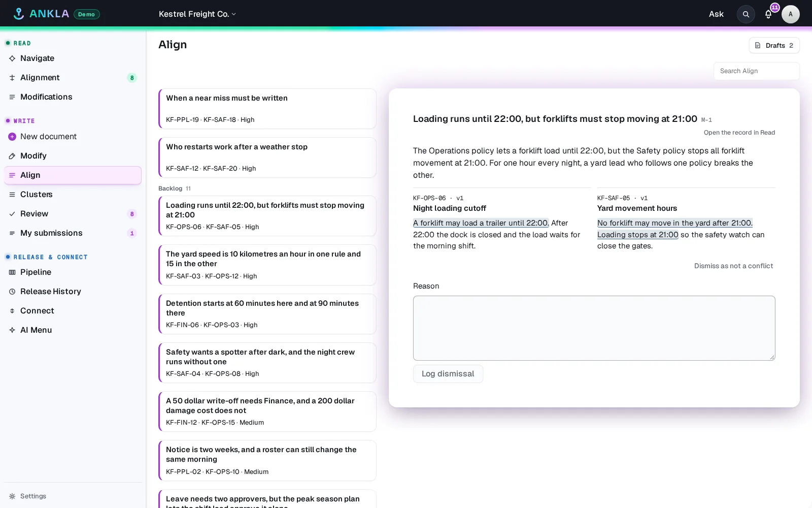
Task: Open the user avatar A menu
Action: coord(791,14)
